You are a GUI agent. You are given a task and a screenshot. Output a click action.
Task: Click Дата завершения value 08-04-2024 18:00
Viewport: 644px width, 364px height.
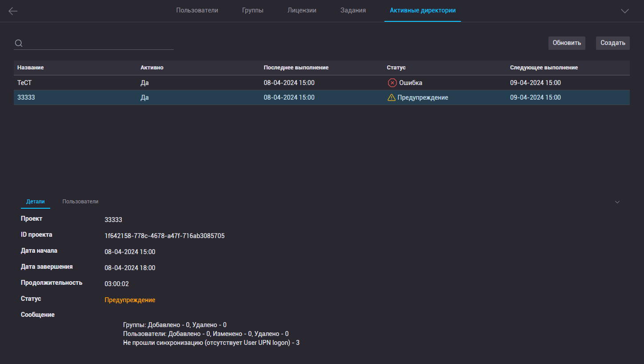pyautogui.click(x=130, y=268)
